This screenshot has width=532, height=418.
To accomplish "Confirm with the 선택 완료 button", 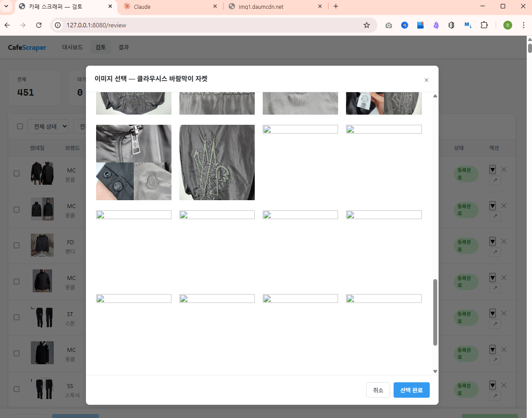I will click(411, 390).
